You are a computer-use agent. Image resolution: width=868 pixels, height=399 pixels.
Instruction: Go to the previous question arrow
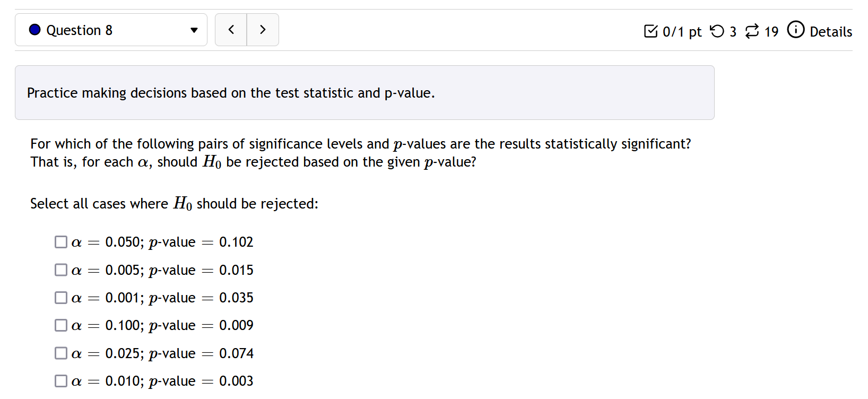click(231, 30)
